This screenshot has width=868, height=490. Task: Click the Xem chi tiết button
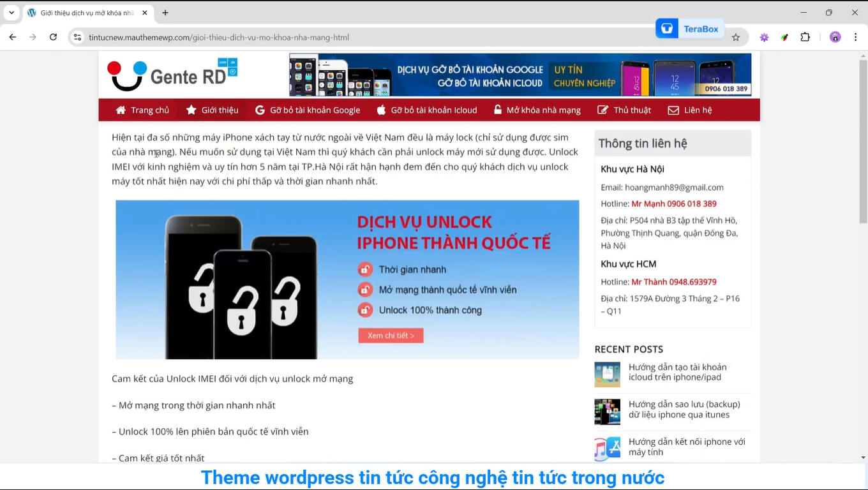tap(391, 335)
